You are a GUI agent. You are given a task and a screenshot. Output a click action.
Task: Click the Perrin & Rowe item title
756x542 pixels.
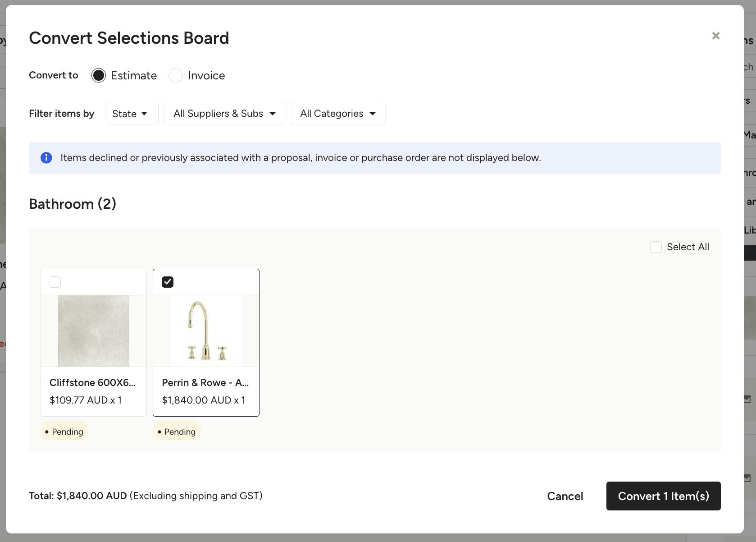(x=205, y=383)
